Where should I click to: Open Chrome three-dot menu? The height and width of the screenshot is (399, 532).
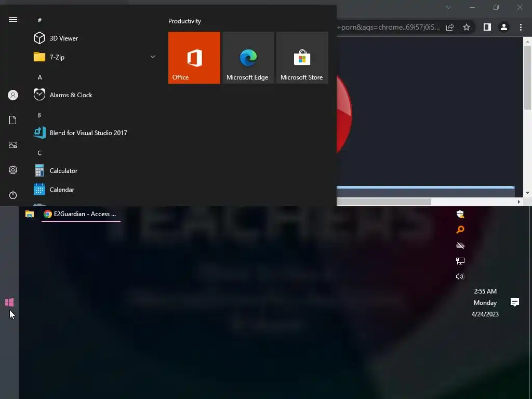pos(521,27)
